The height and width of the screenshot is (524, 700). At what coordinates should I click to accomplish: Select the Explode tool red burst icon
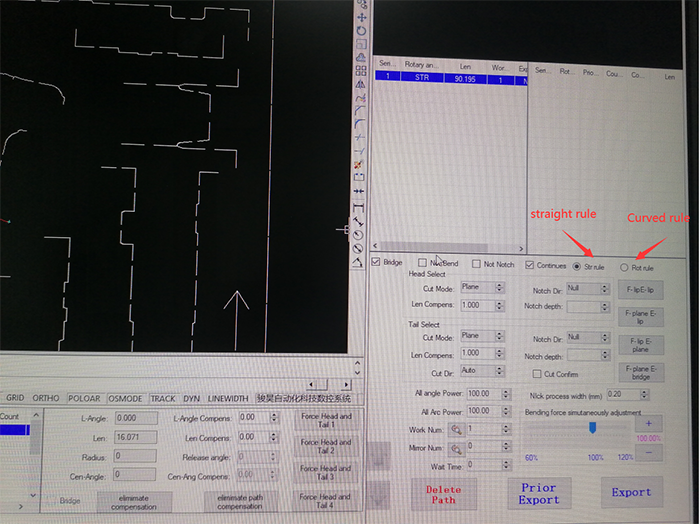click(359, 164)
